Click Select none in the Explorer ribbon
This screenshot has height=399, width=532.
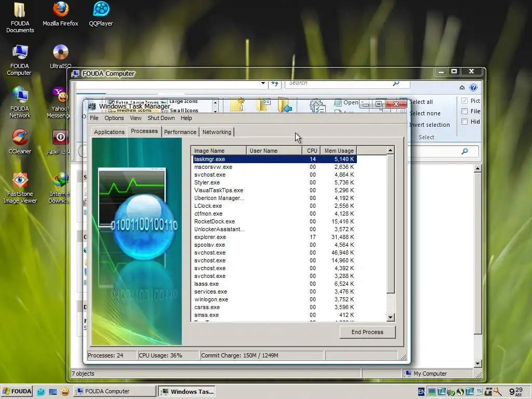point(425,113)
